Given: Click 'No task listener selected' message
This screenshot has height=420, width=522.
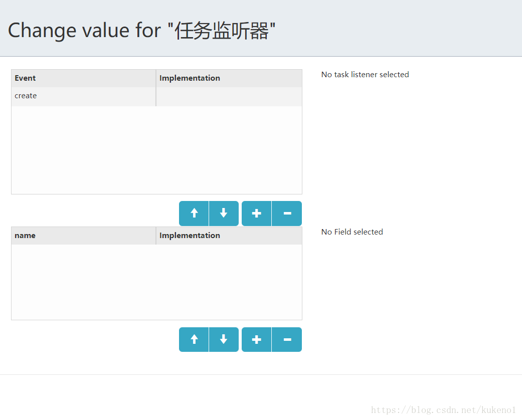Looking at the screenshot, I should [x=365, y=75].
